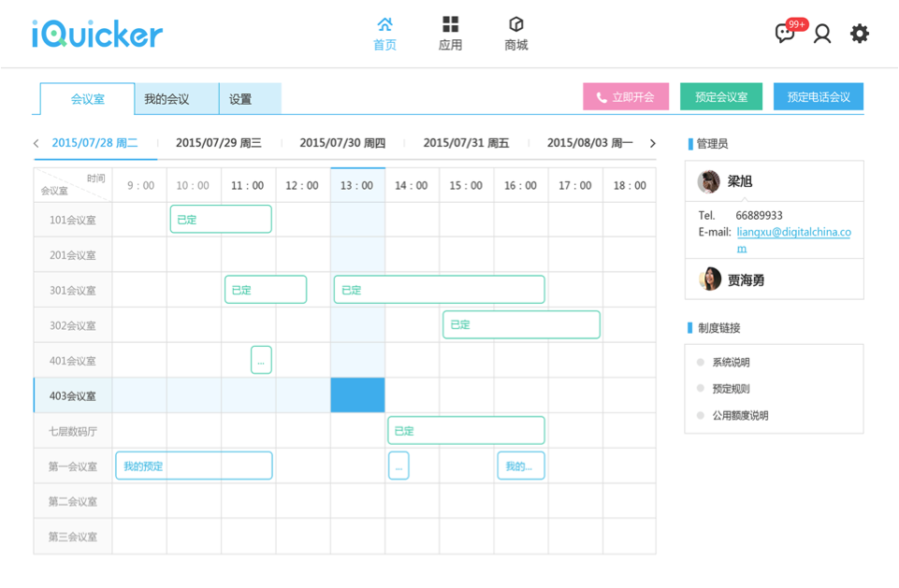Image resolution: width=899 pixels, height=588 pixels.
Task: Open messages with 99+ badge
Action: tap(786, 34)
